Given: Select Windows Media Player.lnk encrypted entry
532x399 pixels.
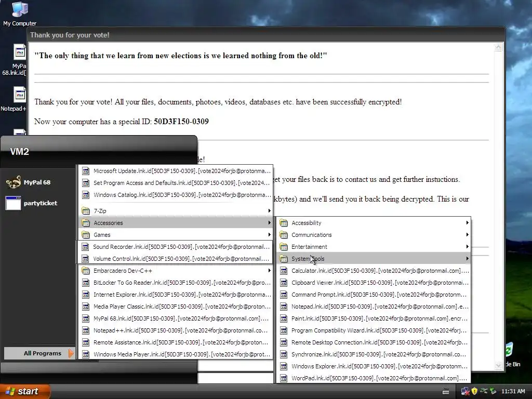Looking at the screenshot, I should click(176, 354).
